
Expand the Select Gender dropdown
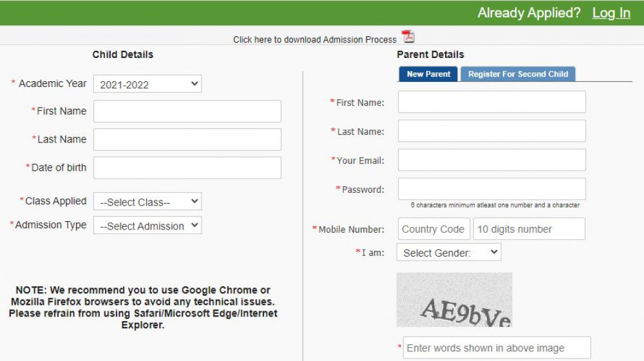click(x=449, y=253)
